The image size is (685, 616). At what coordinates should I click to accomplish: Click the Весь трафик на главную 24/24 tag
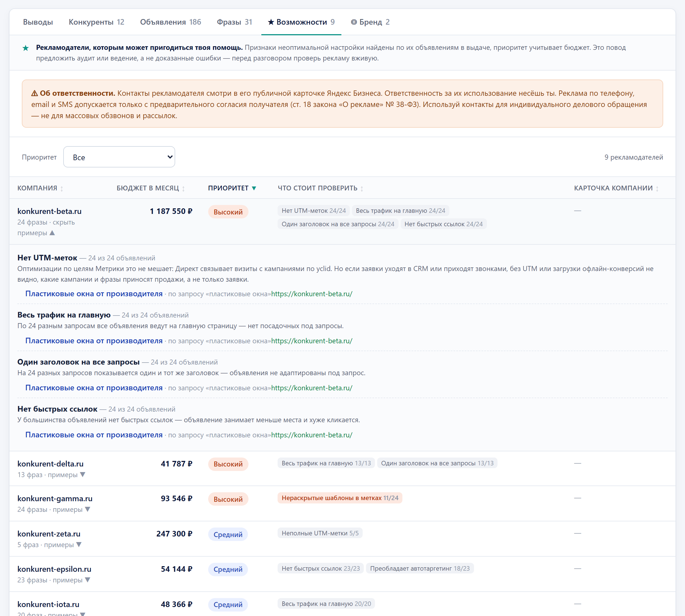click(x=400, y=211)
